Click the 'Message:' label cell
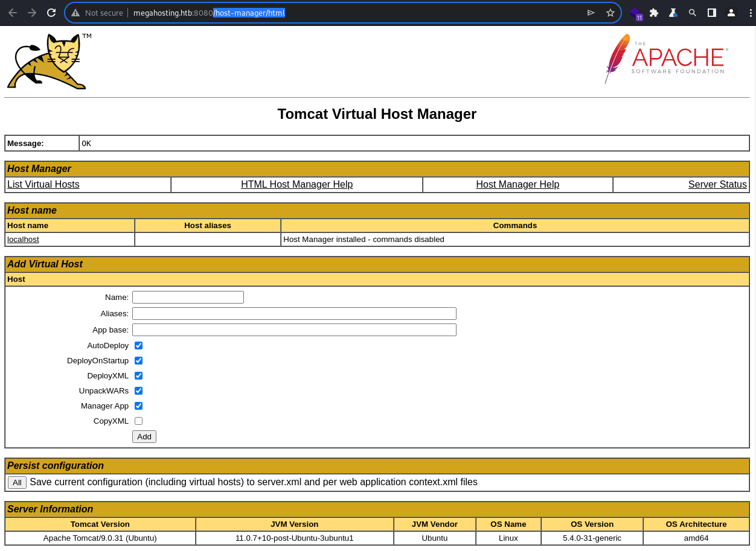This screenshot has height=551, width=756. point(42,144)
